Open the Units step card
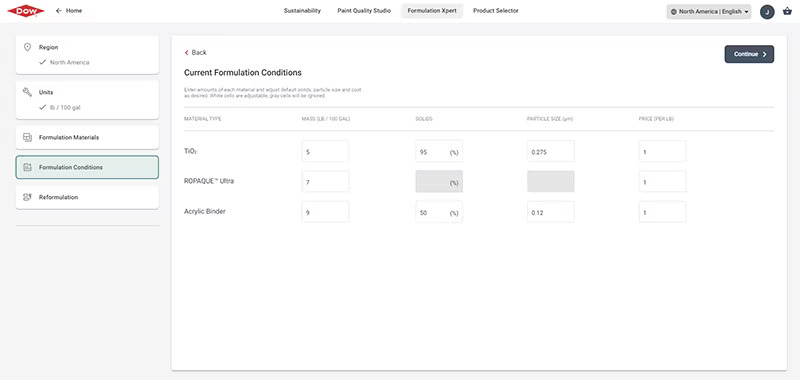This screenshot has height=380, width=800. (87, 100)
